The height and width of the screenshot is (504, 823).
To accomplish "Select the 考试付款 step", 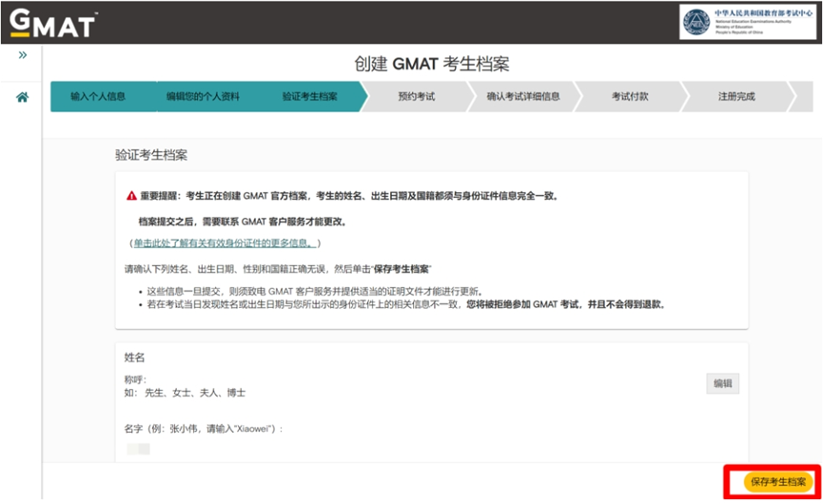I will [x=630, y=96].
